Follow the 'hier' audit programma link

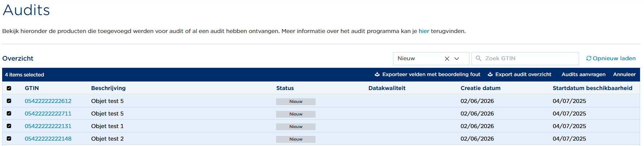pos(424,31)
